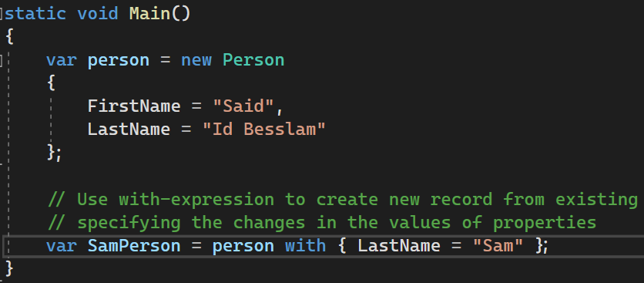This screenshot has height=283, width=644.
Task: Click LastName on the Id Besslam line
Action: point(129,129)
